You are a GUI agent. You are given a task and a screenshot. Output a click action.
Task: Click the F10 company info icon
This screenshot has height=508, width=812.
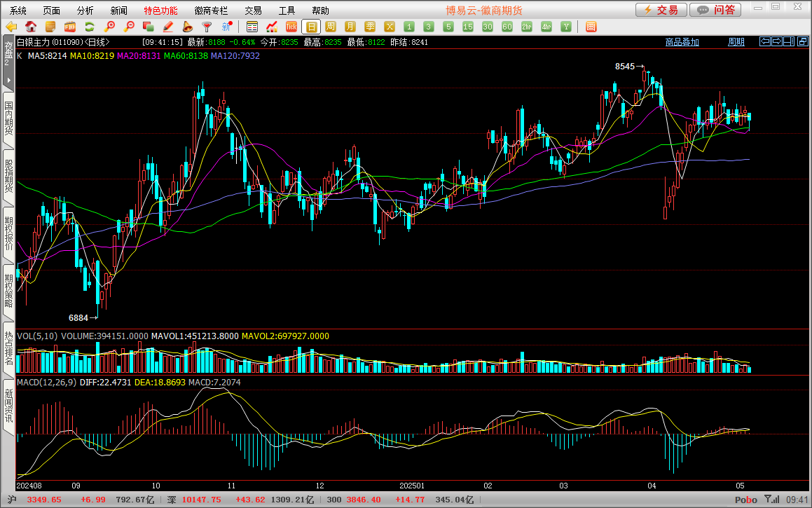[x=70, y=27]
